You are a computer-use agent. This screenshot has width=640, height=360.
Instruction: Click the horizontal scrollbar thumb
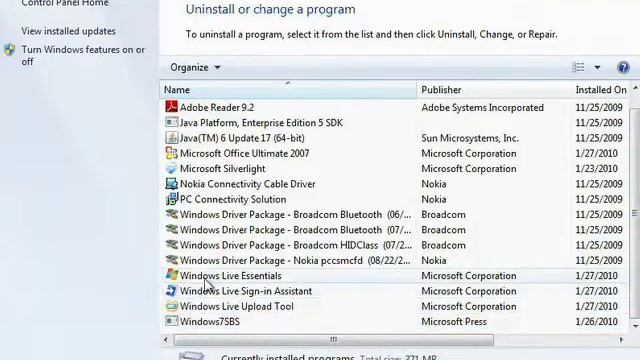coord(333,339)
